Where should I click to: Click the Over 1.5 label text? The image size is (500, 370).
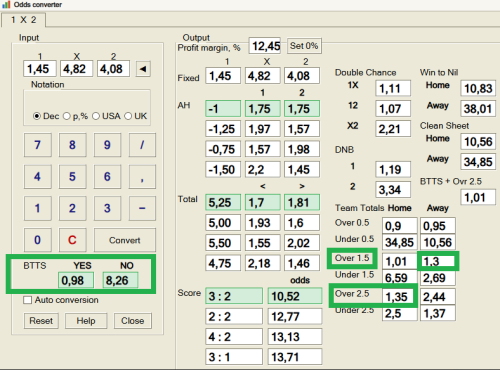(352, 258)
